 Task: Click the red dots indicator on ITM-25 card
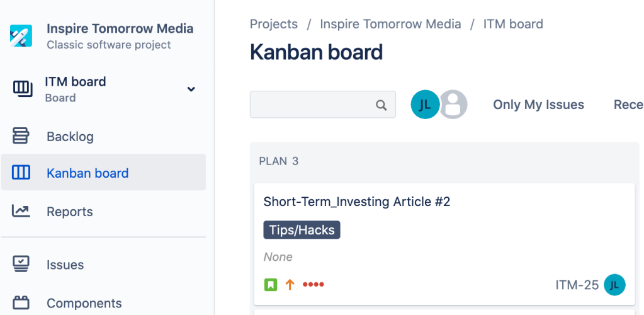point(313,285)
